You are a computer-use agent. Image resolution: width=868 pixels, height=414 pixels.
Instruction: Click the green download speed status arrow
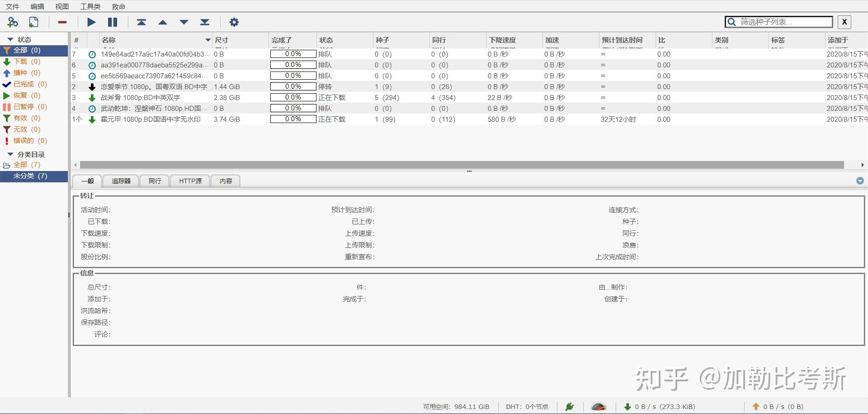(x=627, y=406)
